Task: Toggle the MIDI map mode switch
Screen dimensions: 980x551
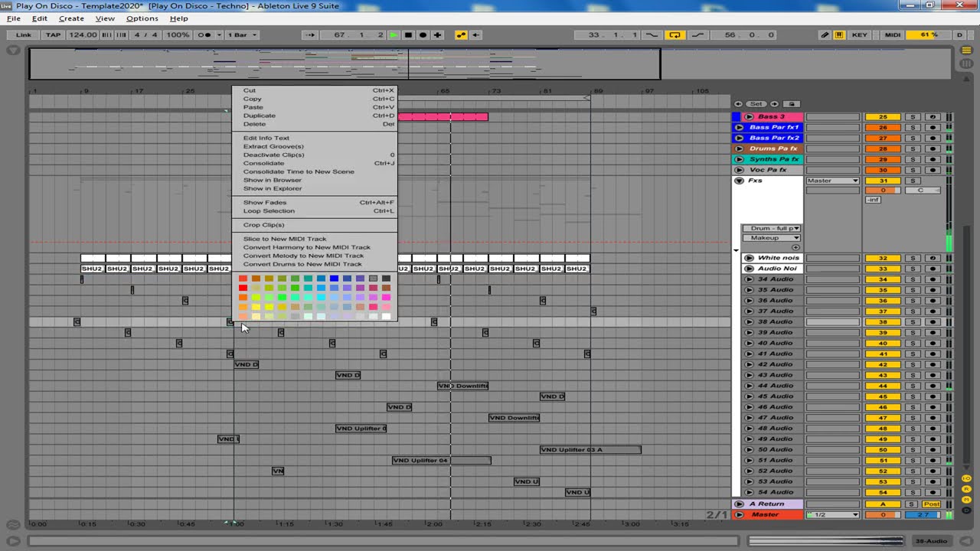Action: pos(893,35)
